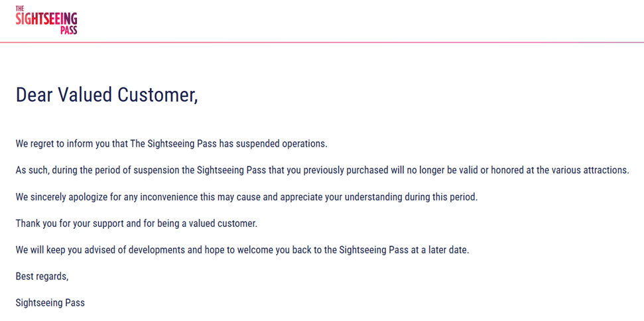The width and height of the screenshot is (644, 321).
Task: Click the 'suspended operations' sentence
Action: [x=172, y=145]
